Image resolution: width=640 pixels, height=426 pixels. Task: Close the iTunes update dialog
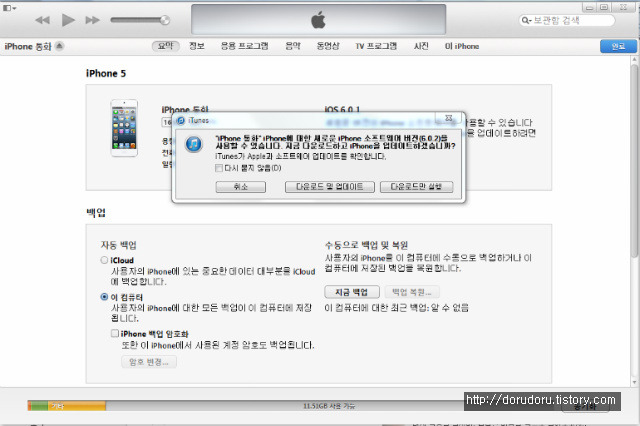pyautogui.click(x=449, y=118)
